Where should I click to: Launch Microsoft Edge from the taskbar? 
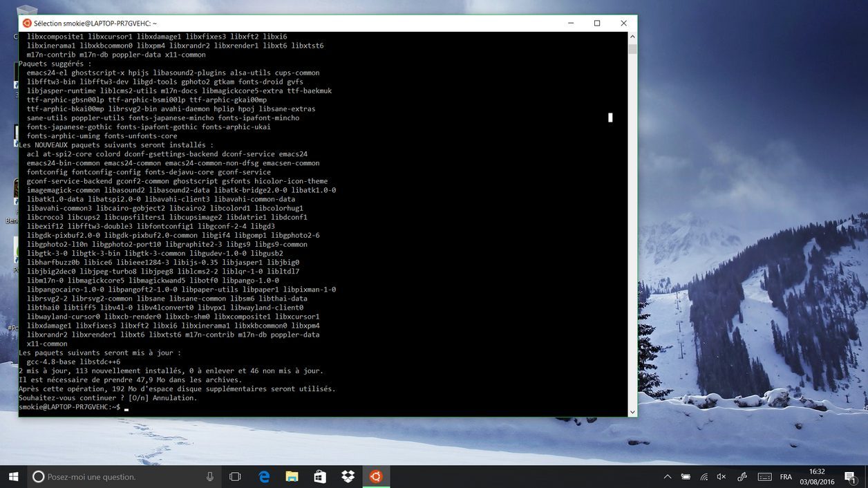click(x=264, y=476)
